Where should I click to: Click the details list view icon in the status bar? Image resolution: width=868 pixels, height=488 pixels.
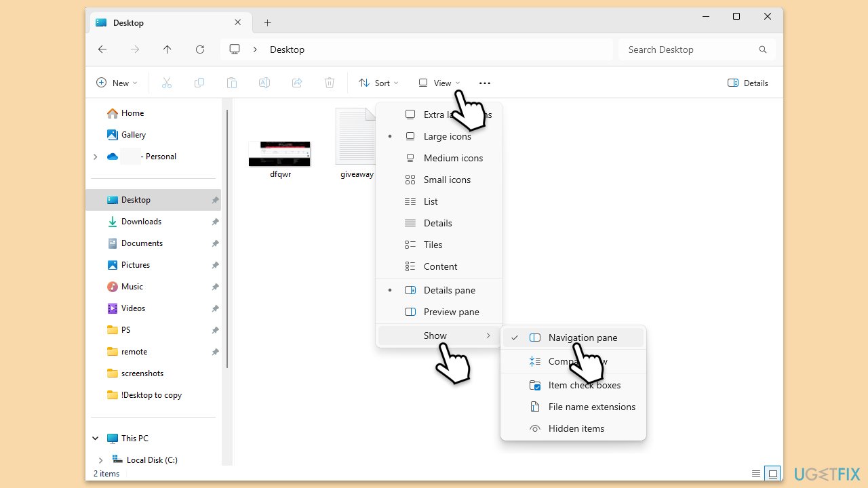point(756,473)
